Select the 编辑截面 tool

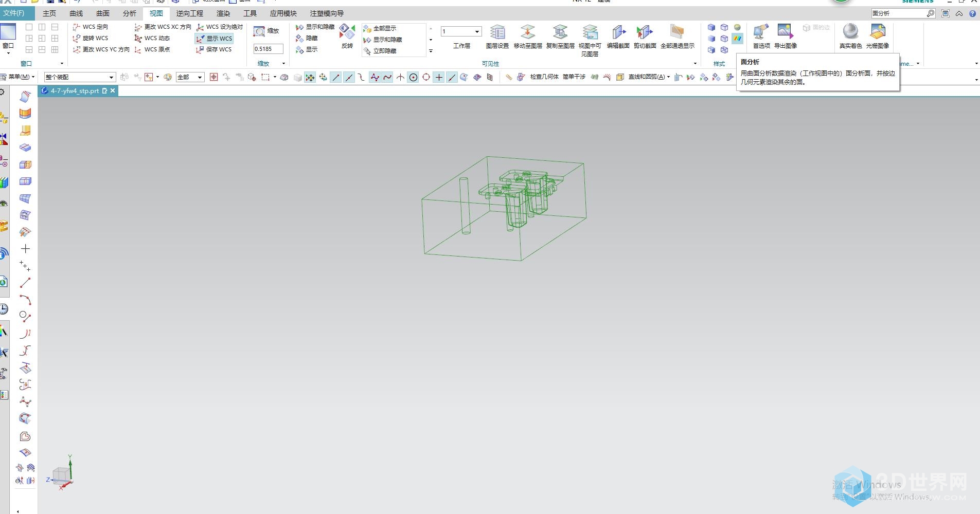(x=618, y=36)
